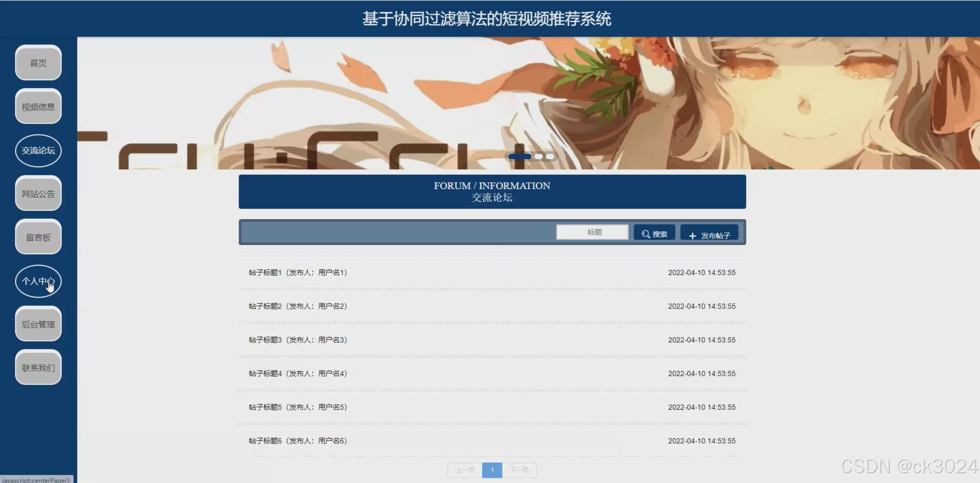
Task: Select 交流论坛 sidebar button
Action: click(38, 151)
